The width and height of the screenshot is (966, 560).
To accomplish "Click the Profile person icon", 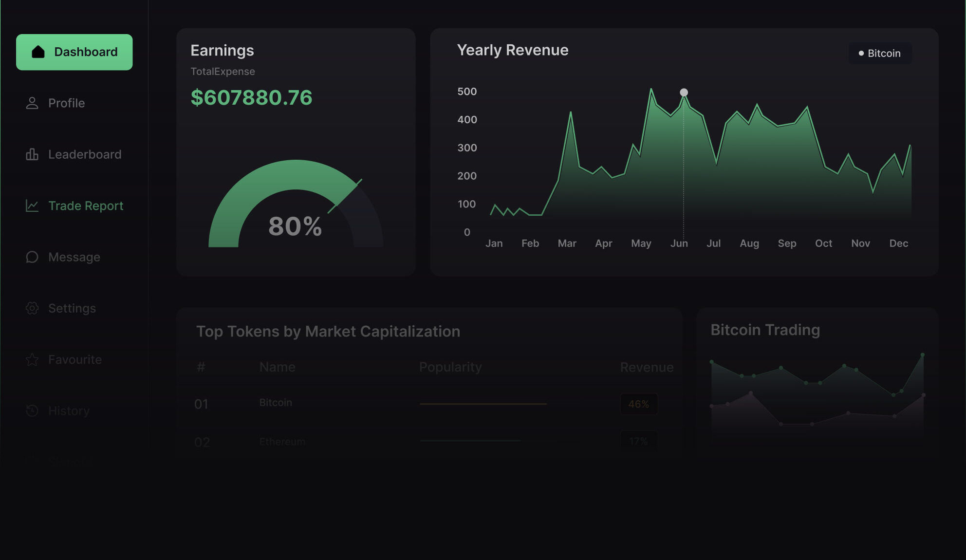I will (32, 103).
